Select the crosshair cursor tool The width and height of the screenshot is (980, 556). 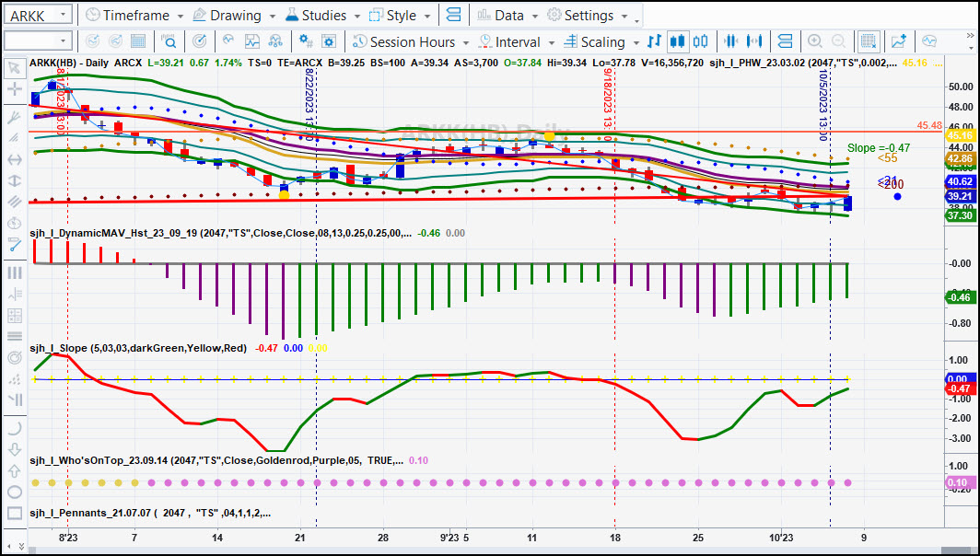click(14, 89)
